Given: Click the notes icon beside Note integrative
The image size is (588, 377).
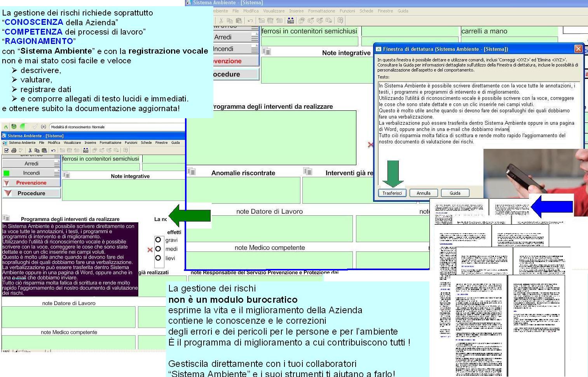Looking at the screenshot, I should pyautogui.click(x=66, y=175).
